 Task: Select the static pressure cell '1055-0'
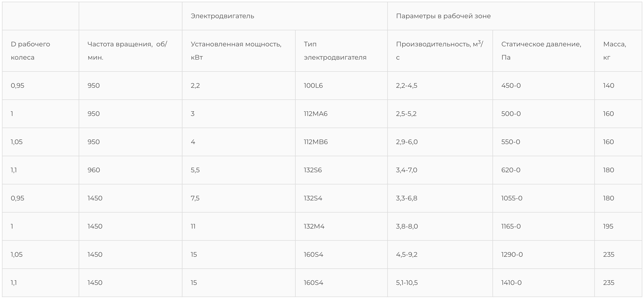[x=512, y=198]
